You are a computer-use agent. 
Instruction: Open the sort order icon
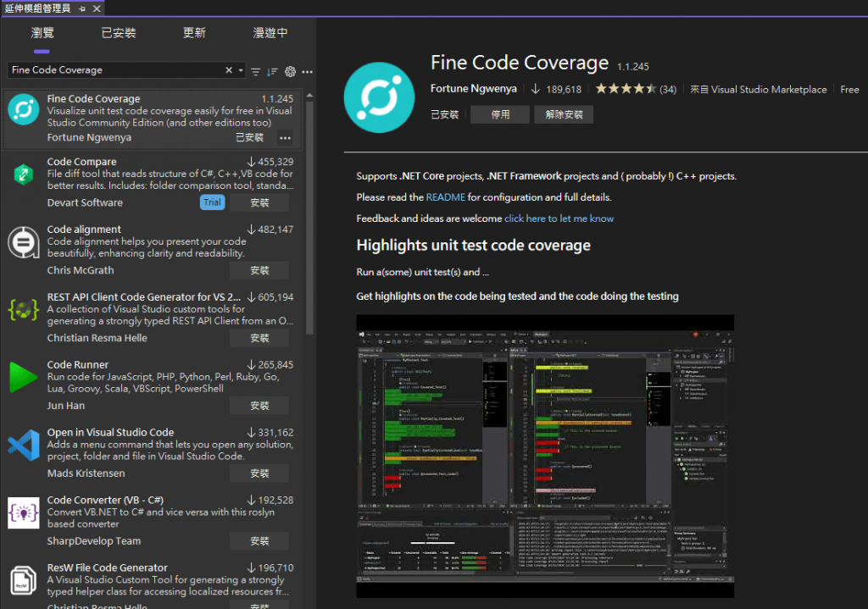coord(272,71)
